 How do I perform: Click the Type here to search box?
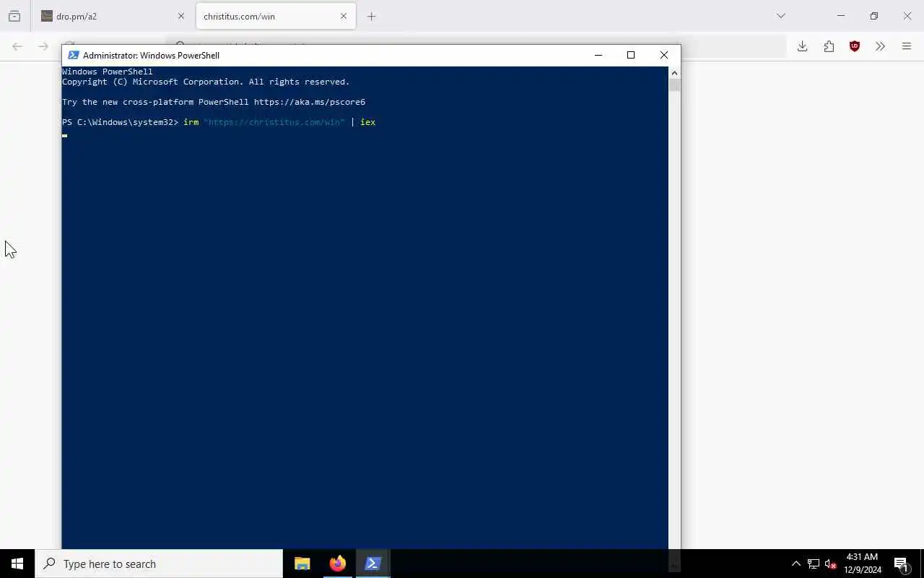coord(159,564)
